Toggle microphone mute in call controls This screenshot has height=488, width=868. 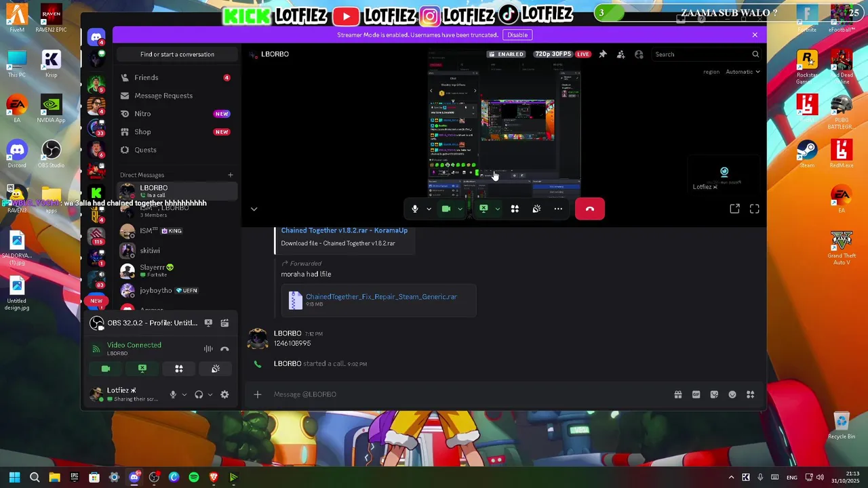pos(415,209)
